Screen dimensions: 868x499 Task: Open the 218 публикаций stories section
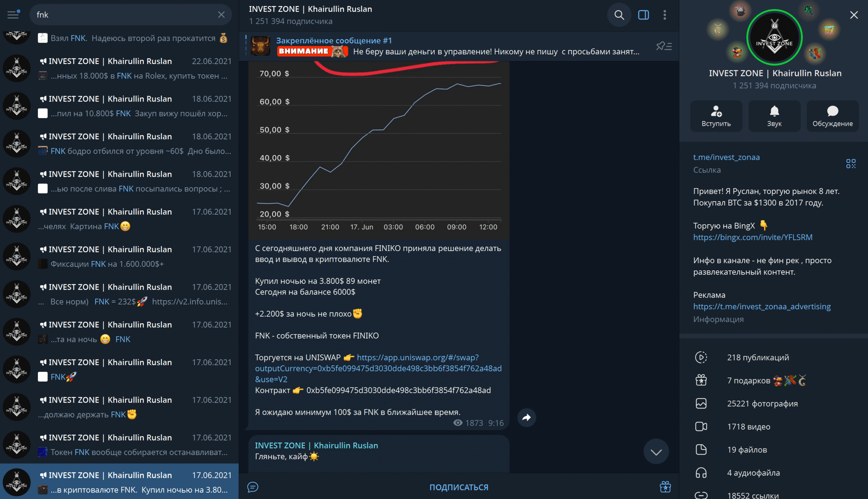tap(773, 358)
